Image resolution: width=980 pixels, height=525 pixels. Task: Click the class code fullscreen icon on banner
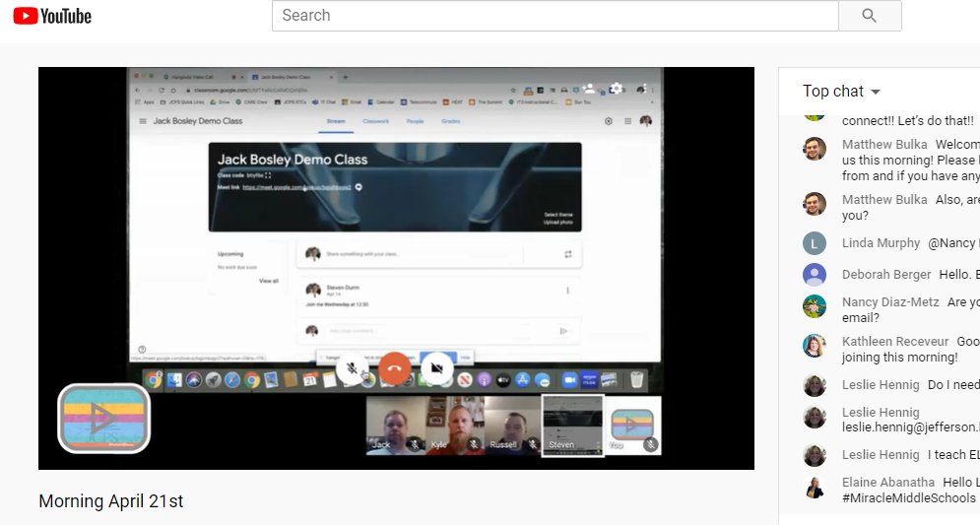(x=268, y=175)
